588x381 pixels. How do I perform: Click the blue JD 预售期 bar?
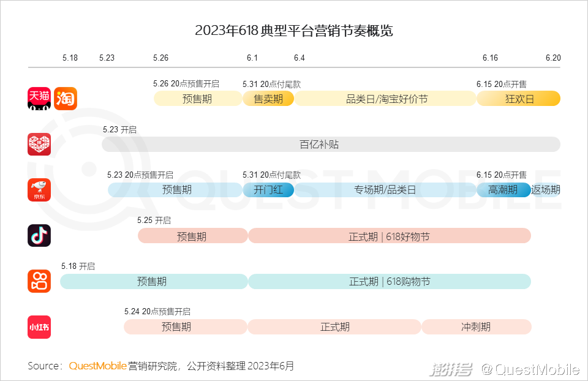pyautogui.click(x=175, y=190)
